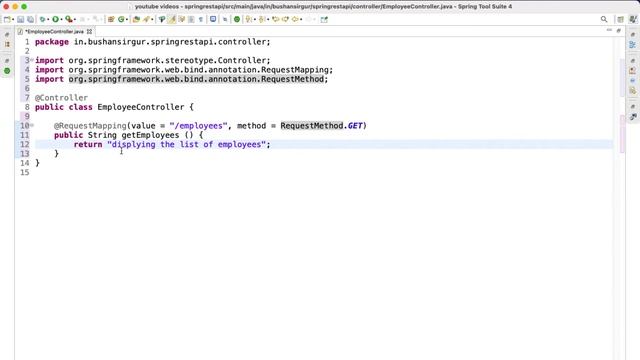The image size is (640, 360).
Task: Open the Debug configurations dropdown arrow
Action: pyautogui.click(x=48, y=20)
